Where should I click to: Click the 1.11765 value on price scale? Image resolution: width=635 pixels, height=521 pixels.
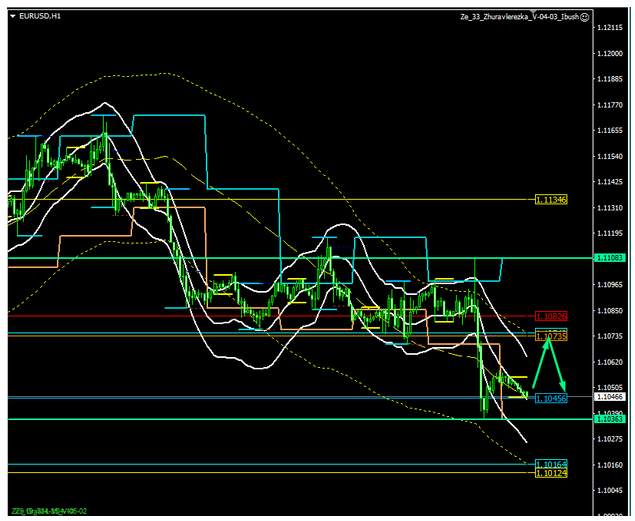(612, 105)
